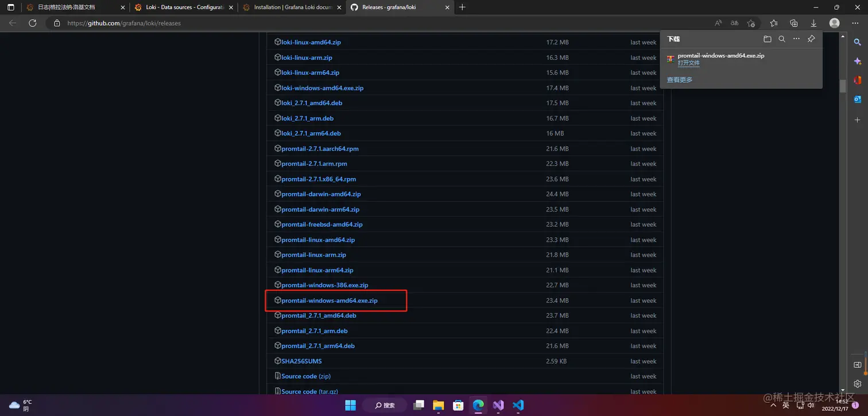Click the page vertical scrollbar thumb
Screen dimensions: 868x416
tap(843, 86)
